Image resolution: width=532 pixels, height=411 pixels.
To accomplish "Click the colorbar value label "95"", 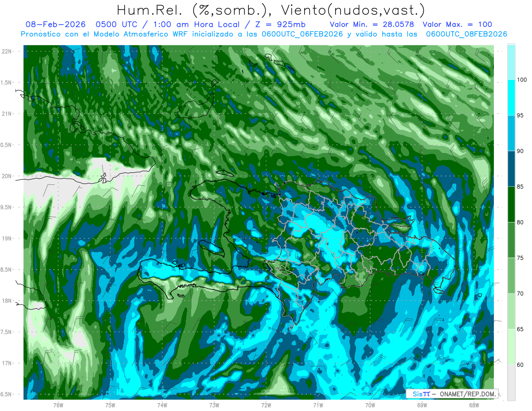I will (520, 115).
